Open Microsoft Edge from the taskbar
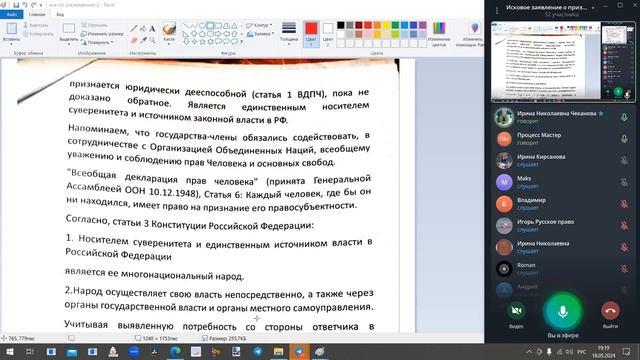 click(175, 352)
